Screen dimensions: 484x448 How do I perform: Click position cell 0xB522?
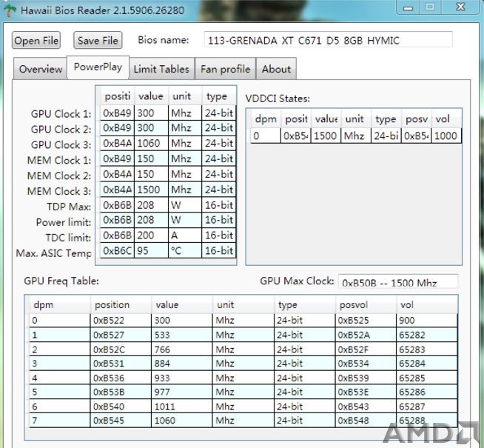121,321
